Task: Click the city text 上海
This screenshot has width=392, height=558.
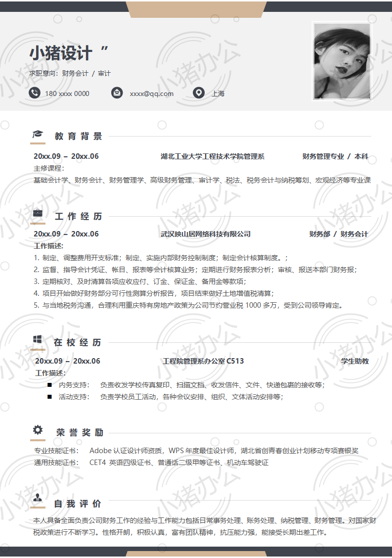Action: 218,93
